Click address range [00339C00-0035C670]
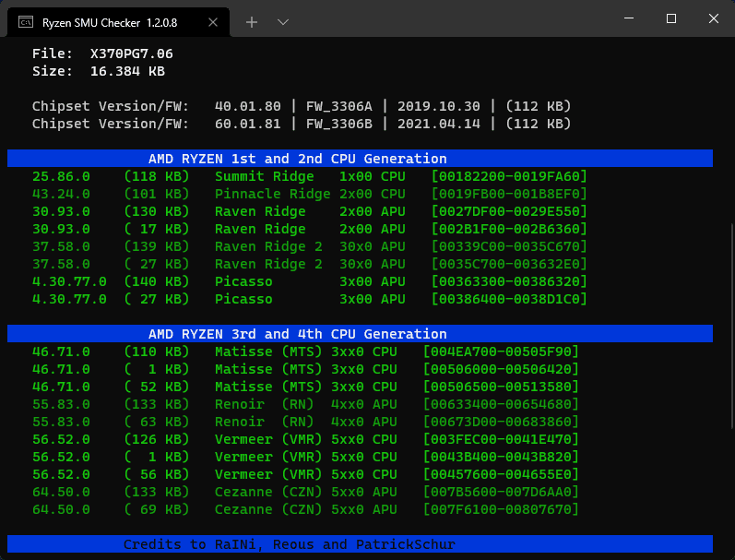The height and width of the screenshot is (560, 735). tap(509, 246)
